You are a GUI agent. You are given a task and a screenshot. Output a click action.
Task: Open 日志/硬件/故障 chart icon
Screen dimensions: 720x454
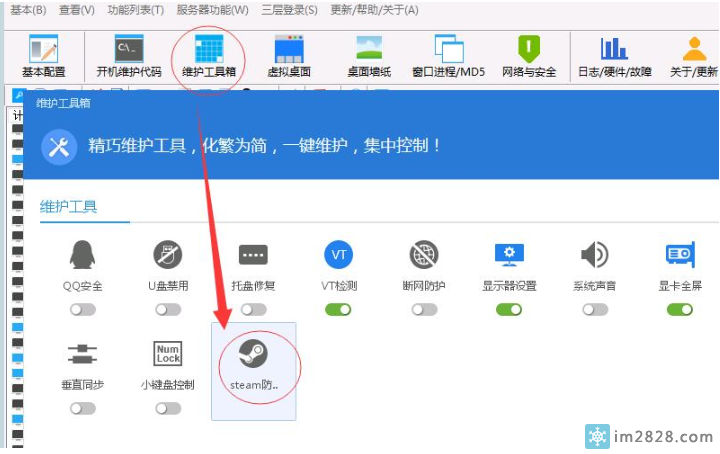tap(614, 54)
